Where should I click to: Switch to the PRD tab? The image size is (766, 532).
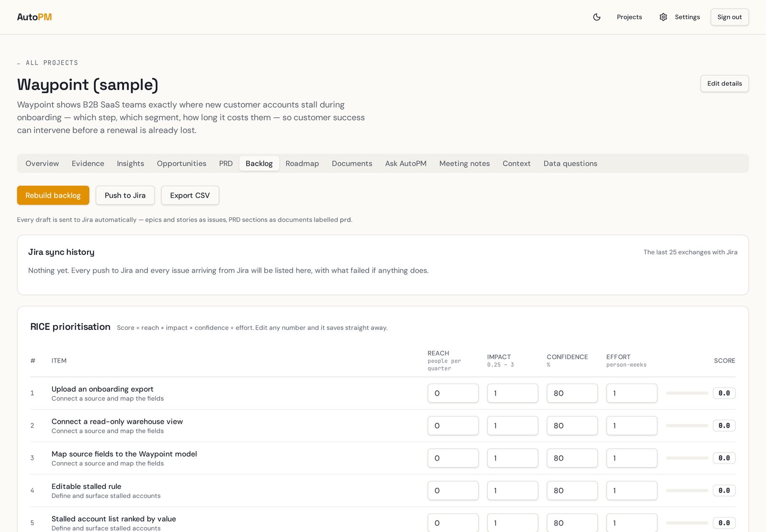click(226, 163)
